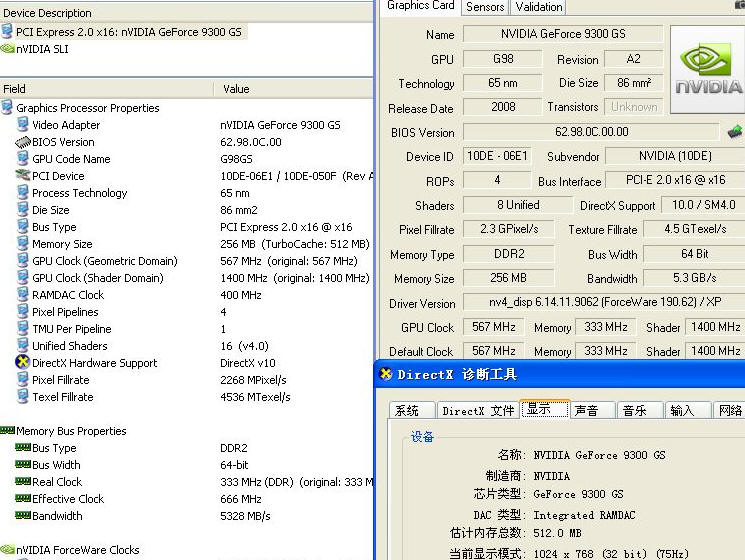
Task: Click the G98GS code name value
Action: click(x=236, y=159)
